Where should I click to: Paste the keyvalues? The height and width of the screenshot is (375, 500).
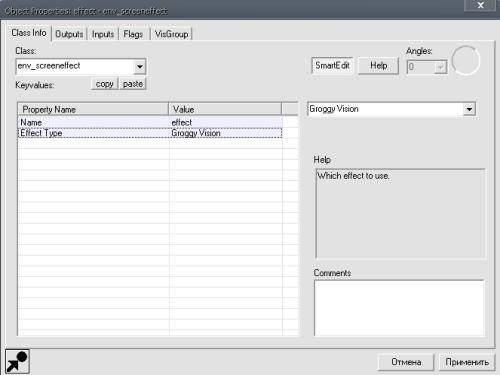[x=133, y=84]
